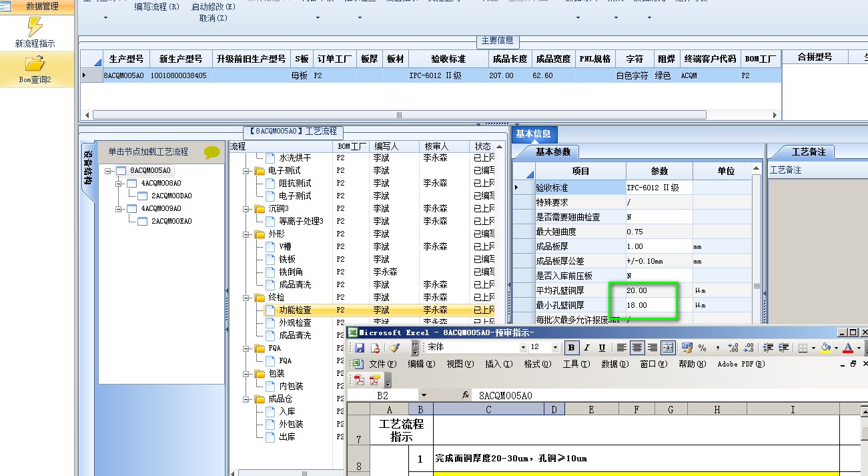
Task: Select the 阻抗测试 process step
Action: 295,183
